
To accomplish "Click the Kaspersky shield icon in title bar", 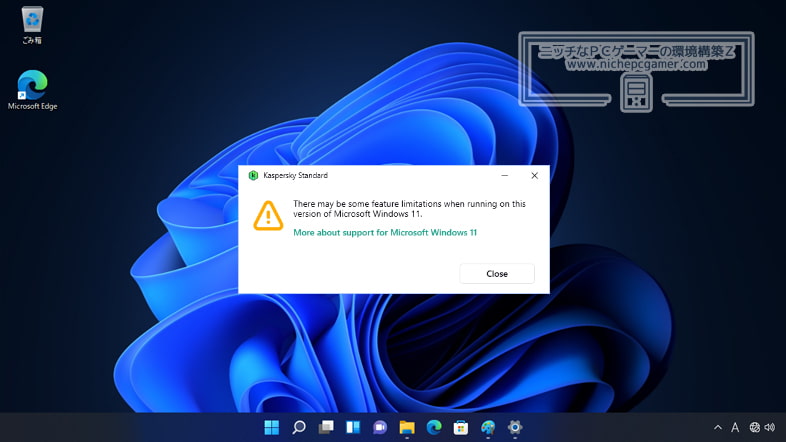I will point(254,175).
